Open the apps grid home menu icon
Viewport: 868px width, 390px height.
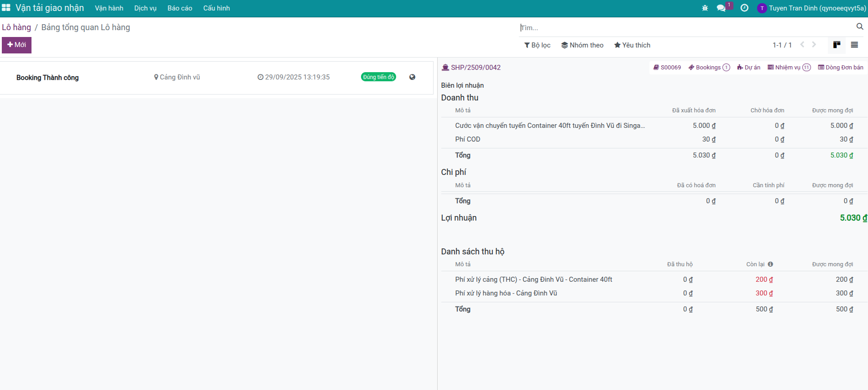[x=6, y=8]
